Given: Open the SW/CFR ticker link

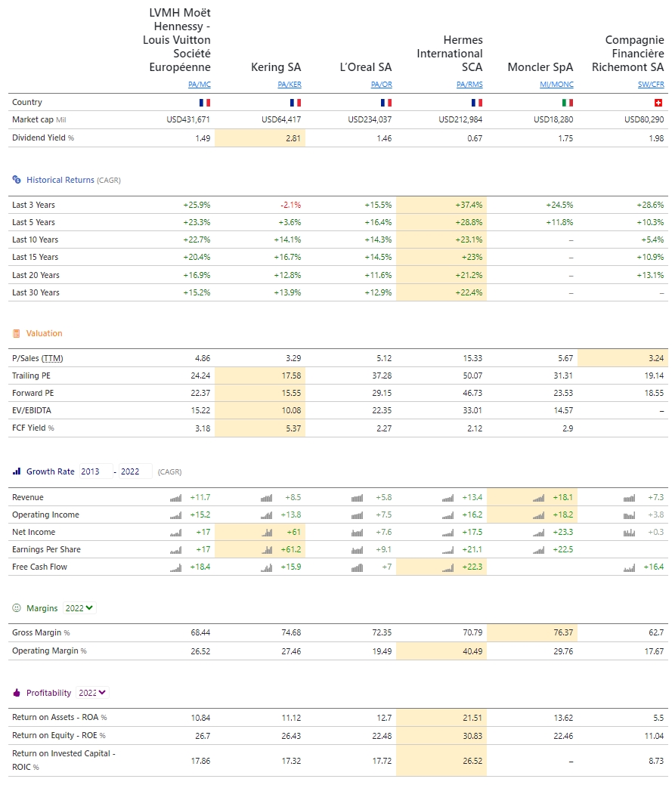Looking at the screenshot, I should point(651,85).
